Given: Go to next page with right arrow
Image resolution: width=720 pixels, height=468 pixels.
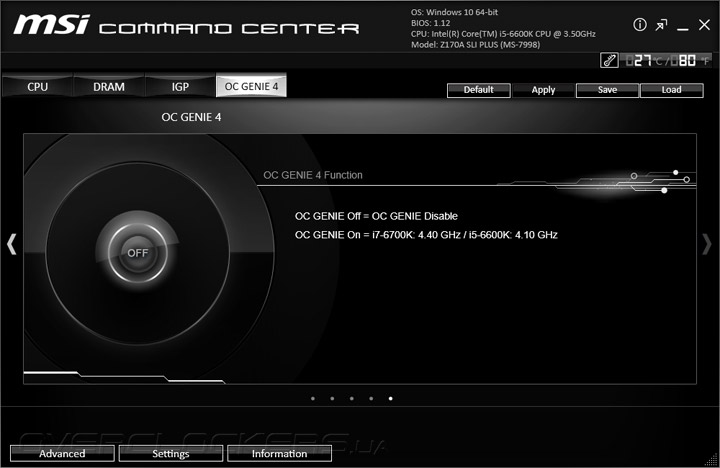Looking at the screenshot, I should (x=707, y=244).
